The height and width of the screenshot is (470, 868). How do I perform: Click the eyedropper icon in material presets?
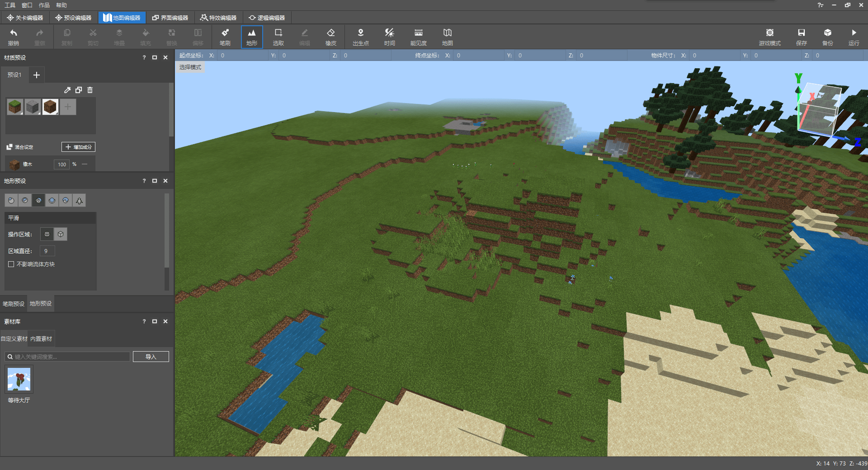pyautogui.click(x=67, y=90)
